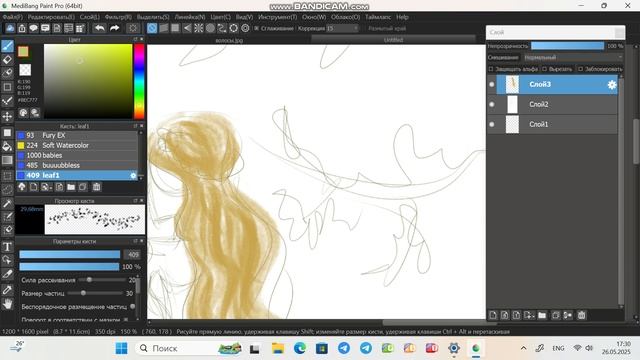The height and width of the screenshot is (360, 640).
Task: Select the buuuubbless brush
Action: 77,165
